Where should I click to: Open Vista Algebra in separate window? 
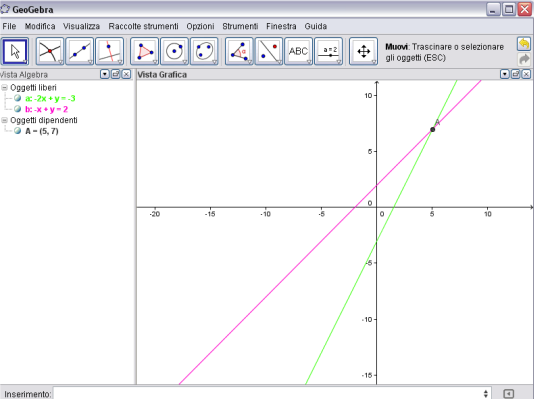click(x=116, y=74)
